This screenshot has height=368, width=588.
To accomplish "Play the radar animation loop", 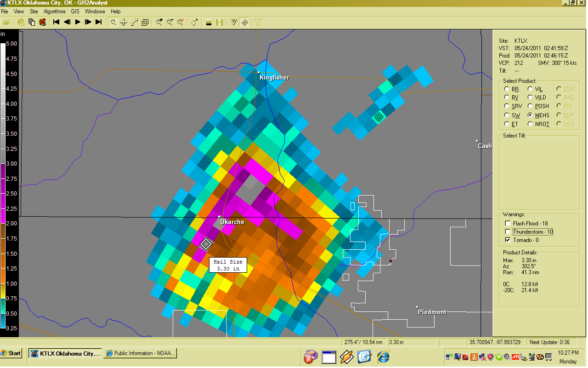I will 78,22.
